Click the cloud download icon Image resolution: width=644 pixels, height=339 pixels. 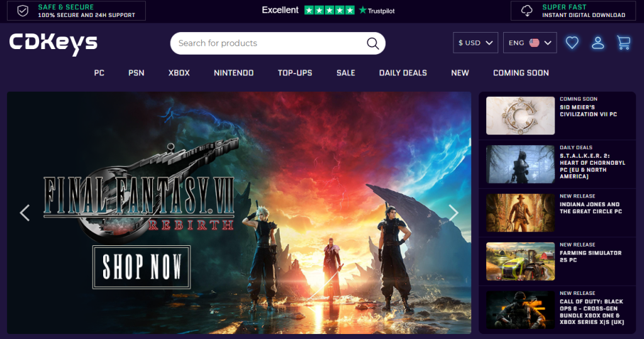point(527,11)
